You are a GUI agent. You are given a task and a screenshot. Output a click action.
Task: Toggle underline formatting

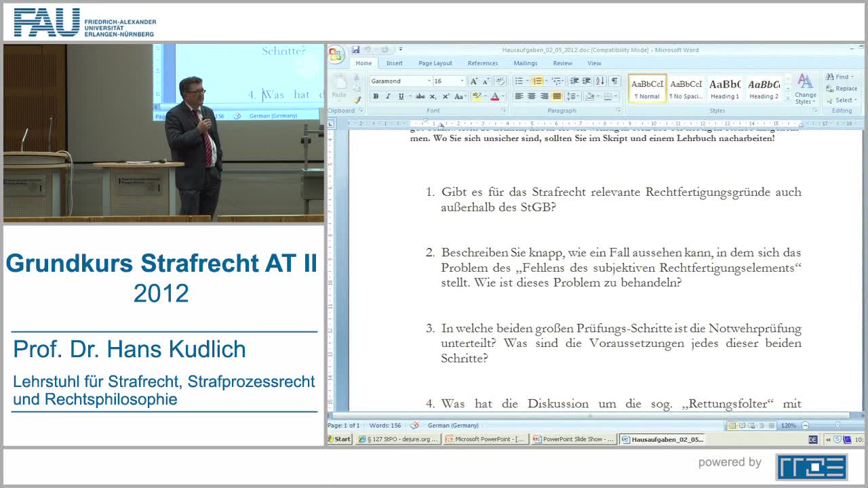tap(401, 96)
